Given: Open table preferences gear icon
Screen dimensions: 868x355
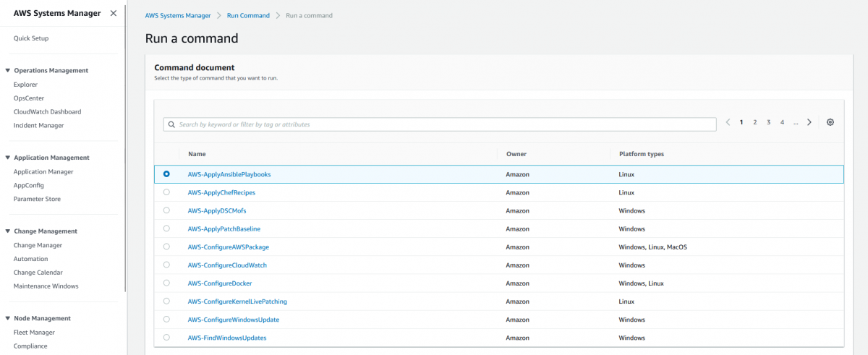Looking at the screenshot, I should [830, 122].
